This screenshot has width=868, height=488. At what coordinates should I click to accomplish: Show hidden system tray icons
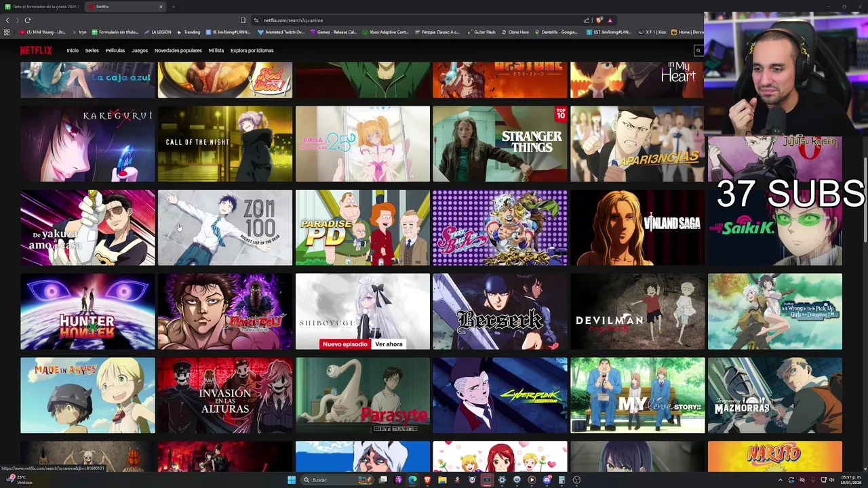780,480
